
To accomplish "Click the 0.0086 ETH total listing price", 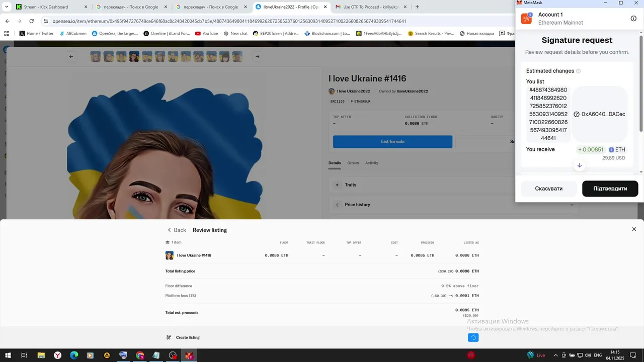I will 467,271.
